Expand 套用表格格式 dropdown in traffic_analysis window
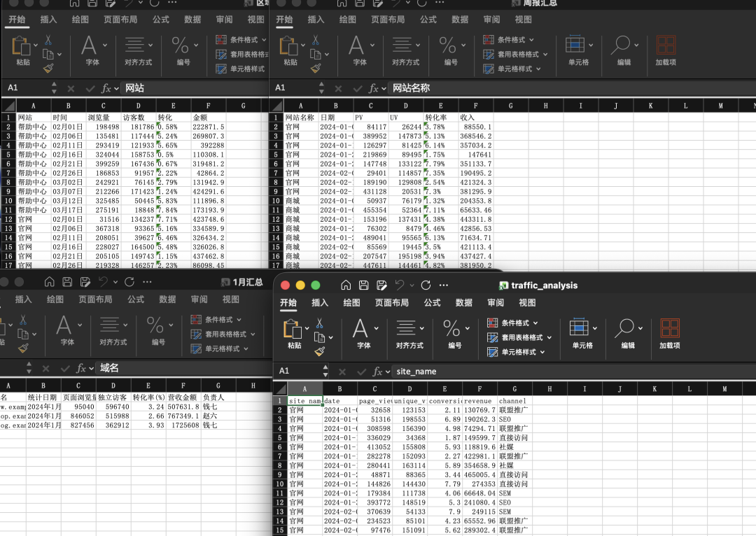The height and width of the screenshot is (536, 756). tap(521, 337)
